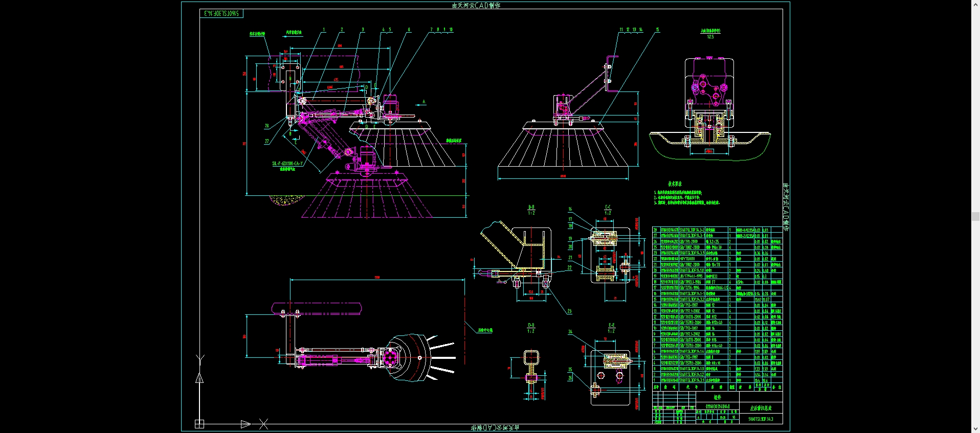980x433 pixels.
Task: Click the "由天河云CAD制作" header text at top
Action: click(x=476, y=6)
